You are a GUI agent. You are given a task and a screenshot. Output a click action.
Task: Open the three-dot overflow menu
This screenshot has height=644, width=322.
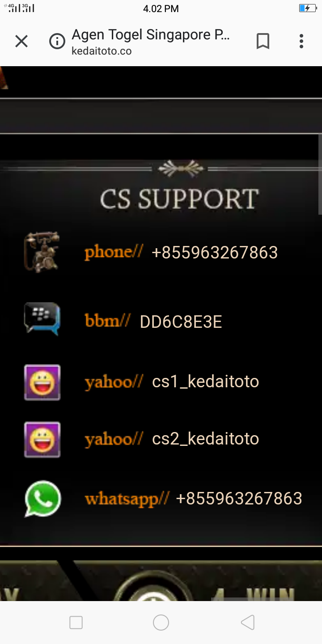pyautogui.click(x=301, y=42)
